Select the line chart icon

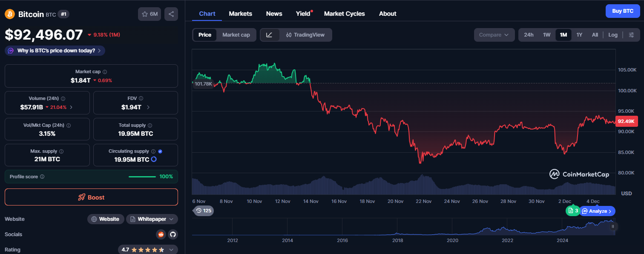tap(270, 34)
